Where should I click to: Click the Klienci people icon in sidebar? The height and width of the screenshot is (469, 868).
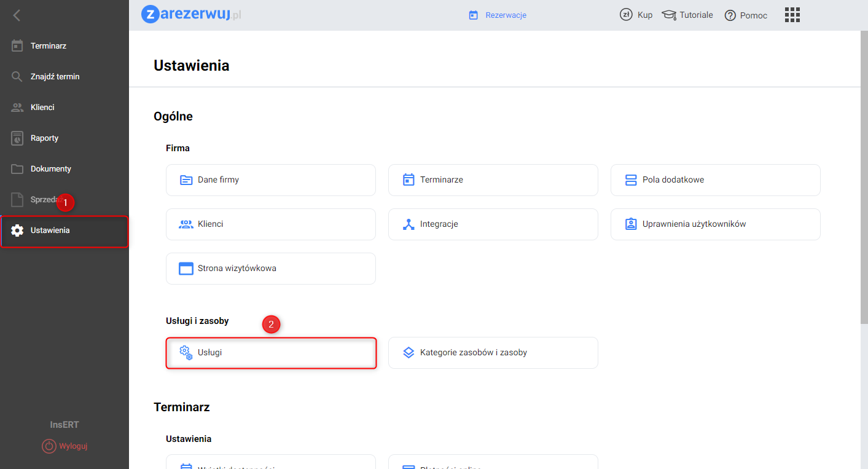[17, 108]
